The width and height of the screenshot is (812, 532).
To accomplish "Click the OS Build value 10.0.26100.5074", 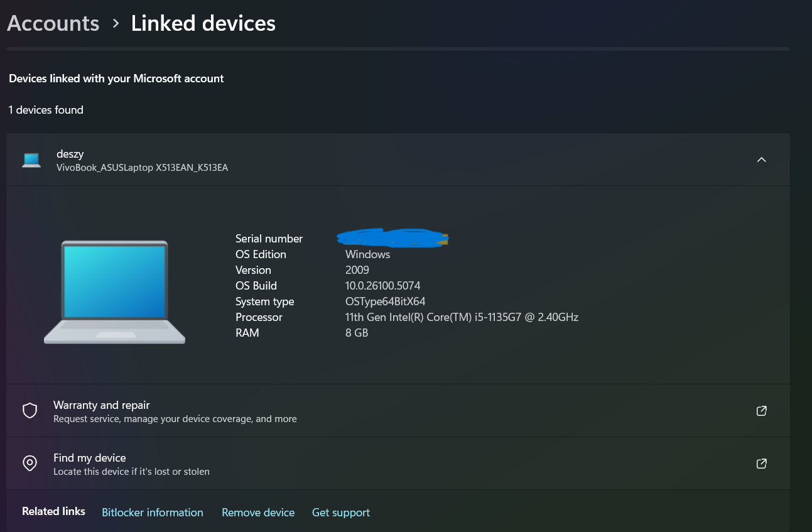I will (382, 286).
